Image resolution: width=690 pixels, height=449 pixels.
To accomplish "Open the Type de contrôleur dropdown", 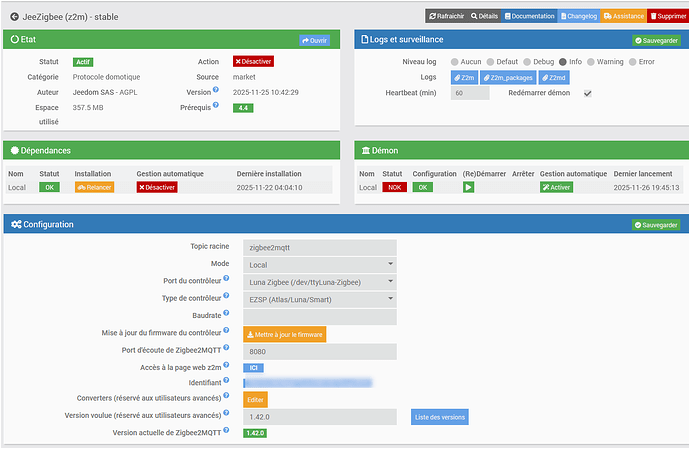I will pyautogui.click(x=320, y=299).
